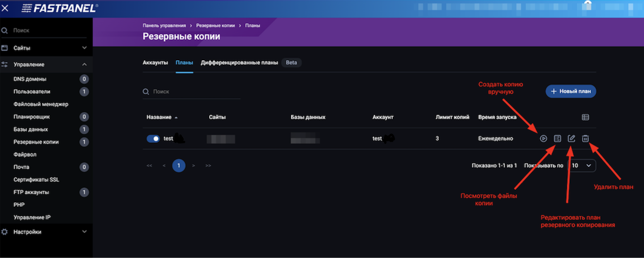Click the FASTPANEL logo
644x258 pixels.
[60, 8]
